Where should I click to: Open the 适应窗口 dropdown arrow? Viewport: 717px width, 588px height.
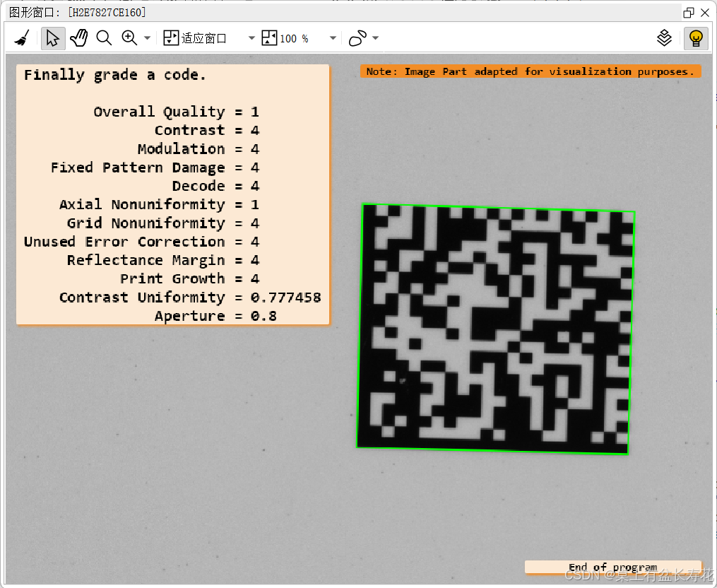pos(251,38)
